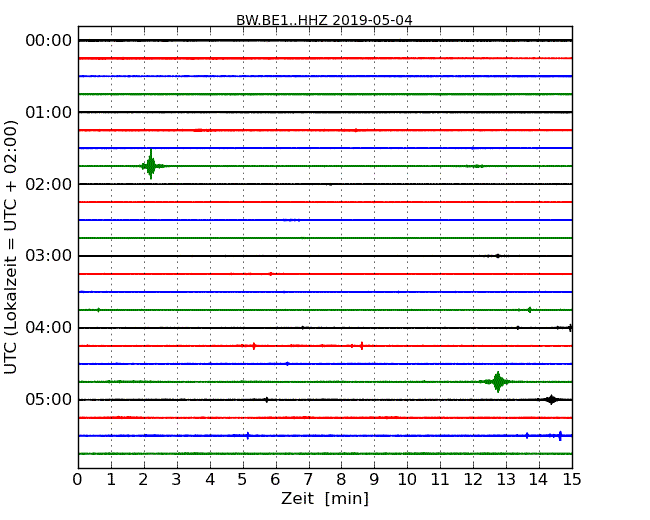Click the 03:00 y-axis time label
650x520 pixels.
(x=49, y=256)
